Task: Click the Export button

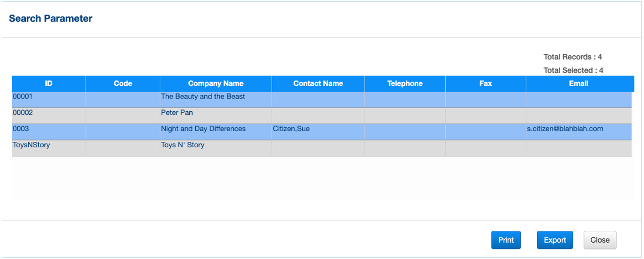Action: coord(555,240)
